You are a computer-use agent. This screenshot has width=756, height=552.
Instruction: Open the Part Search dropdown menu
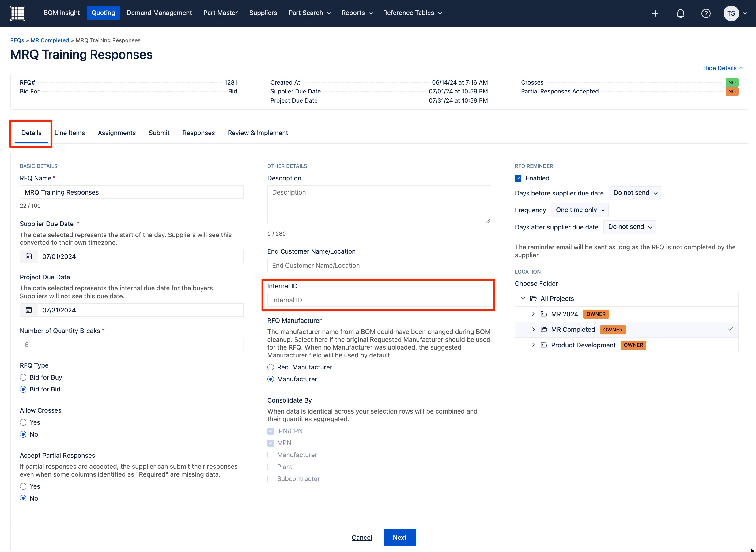(309, 13)
